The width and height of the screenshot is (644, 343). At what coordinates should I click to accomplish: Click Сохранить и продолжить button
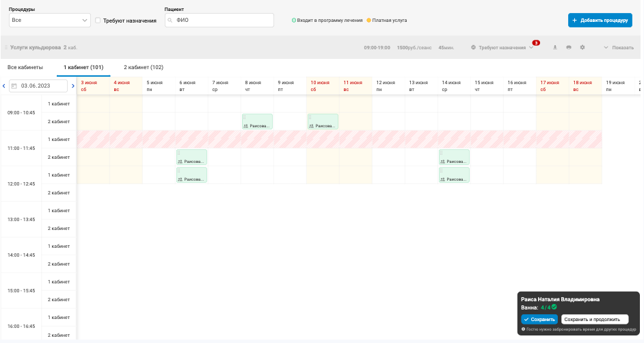tap(595, 319)
